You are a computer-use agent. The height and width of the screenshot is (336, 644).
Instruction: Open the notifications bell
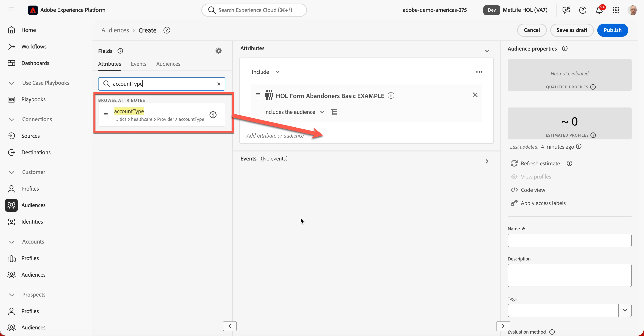tap(599, 10)
